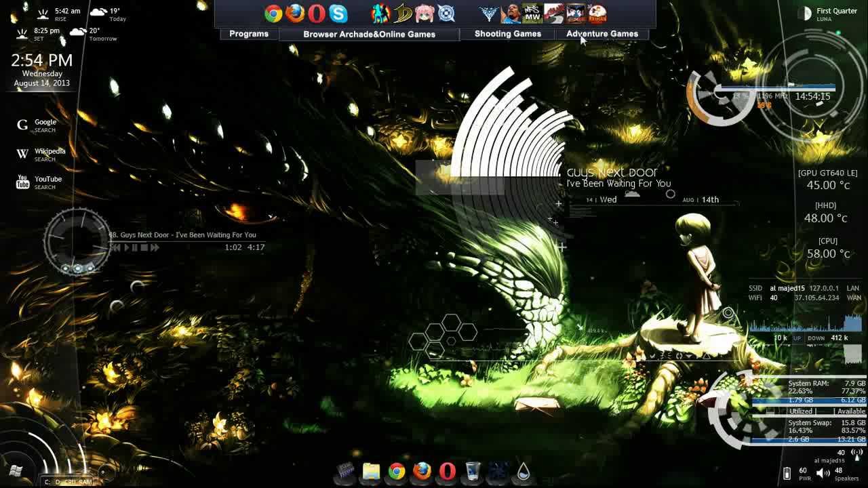This screenshot has height=488, width=868.
Task: Skip to next track in music player
Action: pyautogui.click(x=155, y=248)
